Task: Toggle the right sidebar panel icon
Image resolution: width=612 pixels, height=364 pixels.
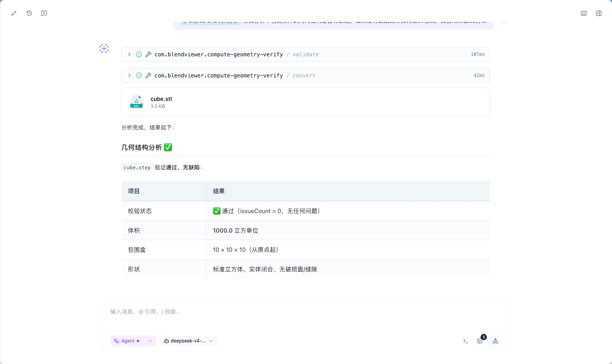Action: tap(599, 13)
